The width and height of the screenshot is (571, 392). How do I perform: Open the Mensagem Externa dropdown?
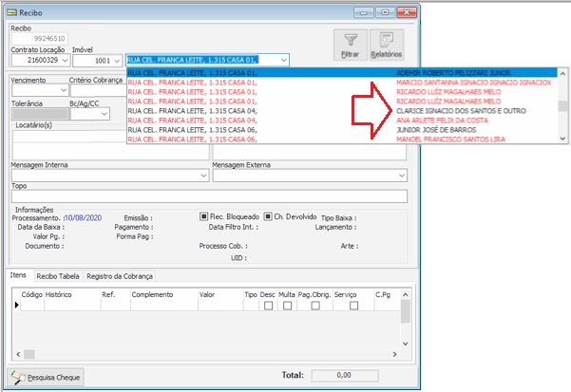402,176
